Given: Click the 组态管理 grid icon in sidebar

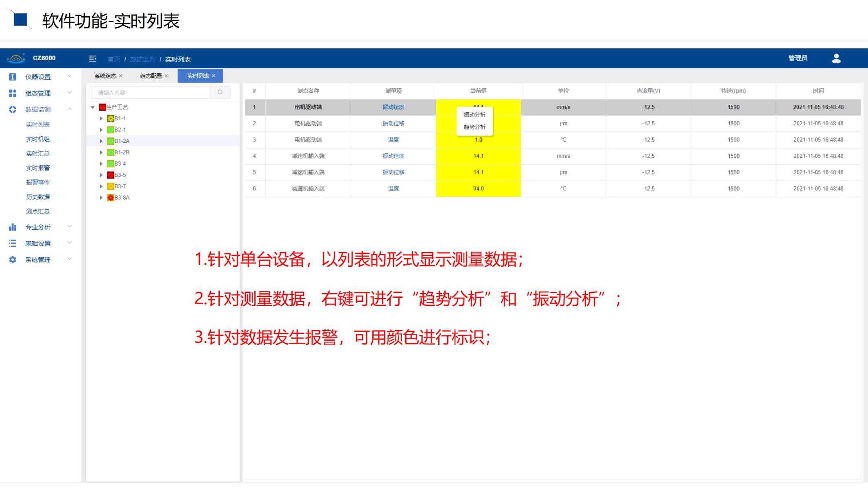Looking at the screenshot, I should [x=13, y=93].
